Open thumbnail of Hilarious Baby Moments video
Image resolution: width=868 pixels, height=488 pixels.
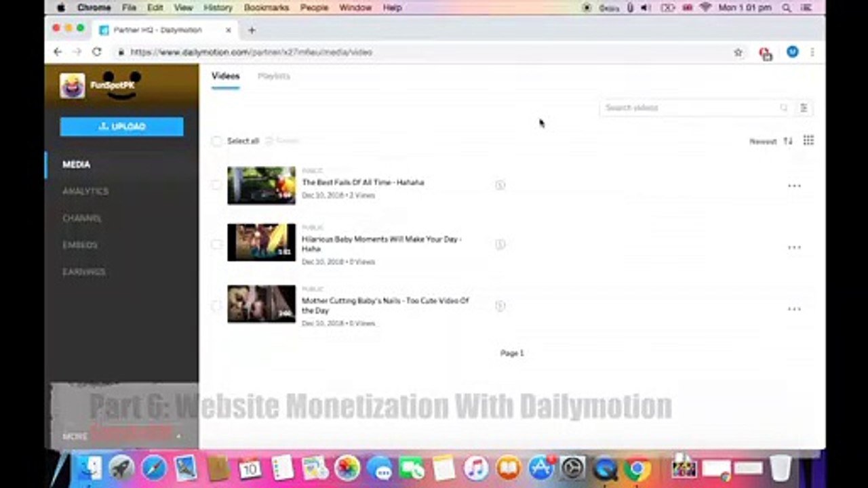click(261, 242)
